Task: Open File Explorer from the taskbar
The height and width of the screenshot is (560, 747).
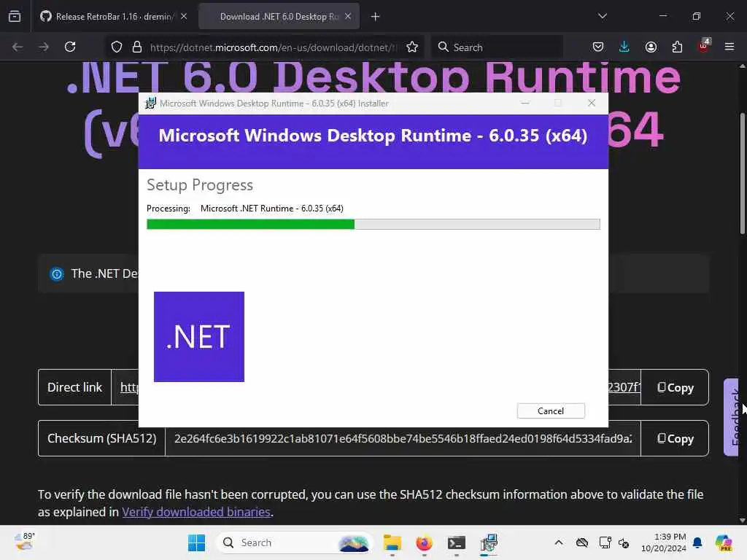Action: pos(392,542)
